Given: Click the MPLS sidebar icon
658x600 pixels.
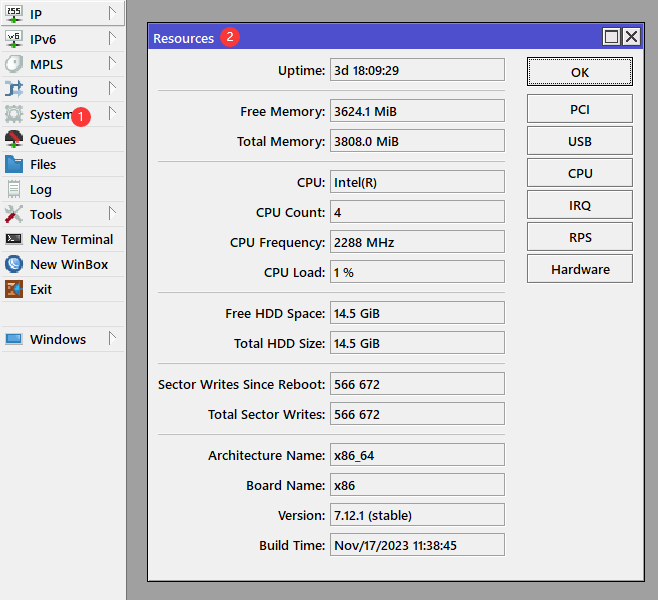Looking at the screenshot, I should [x=13, y=64].
